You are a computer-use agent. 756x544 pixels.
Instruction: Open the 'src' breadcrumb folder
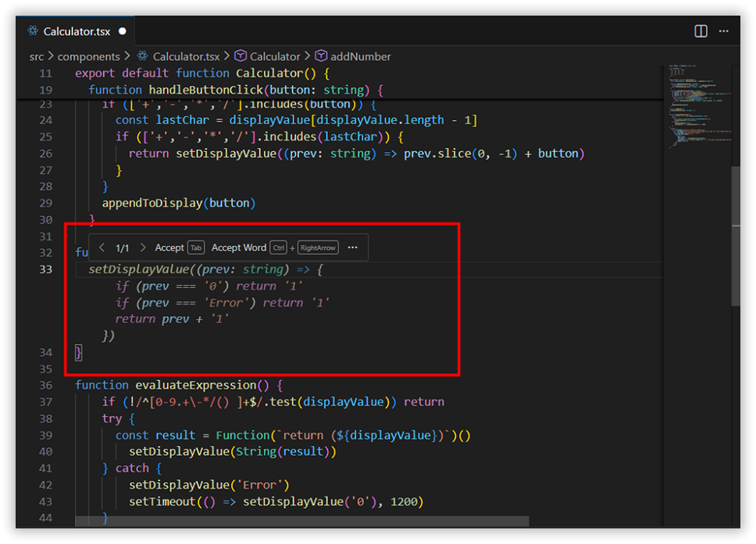pyautogui.click(x=36, y=57)
